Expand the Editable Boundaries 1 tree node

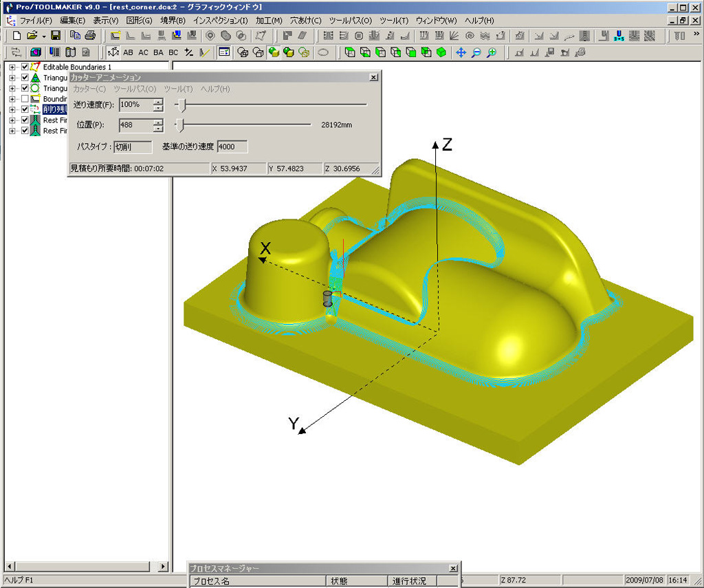(12, 67)
